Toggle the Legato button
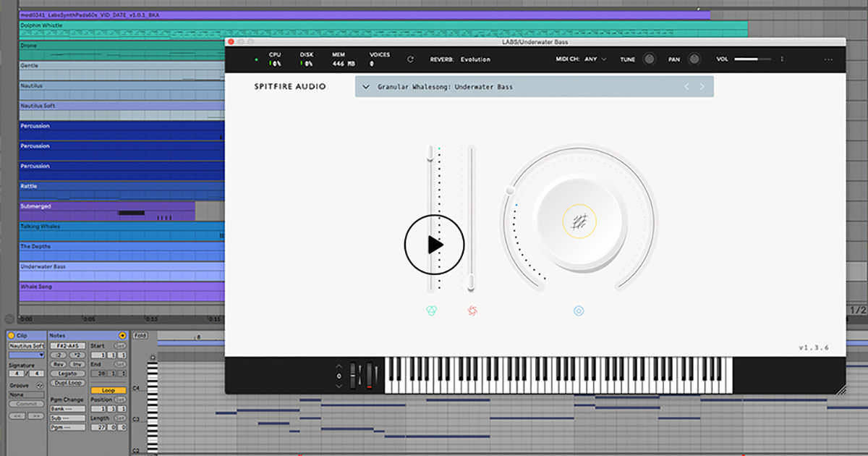The image size is (868, 456). (68, 373)
